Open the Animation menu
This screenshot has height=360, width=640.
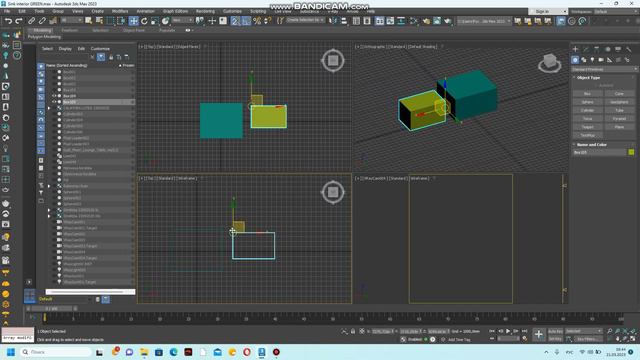point(146,11)
